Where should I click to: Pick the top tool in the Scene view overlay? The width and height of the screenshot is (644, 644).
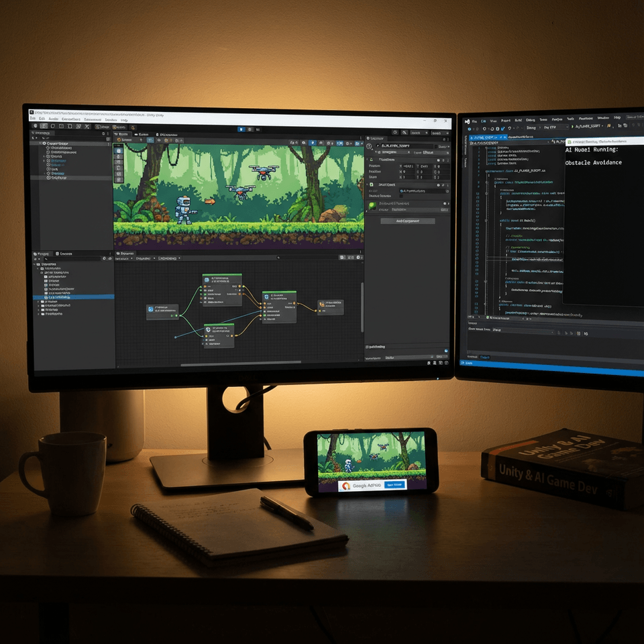(118, 151)
